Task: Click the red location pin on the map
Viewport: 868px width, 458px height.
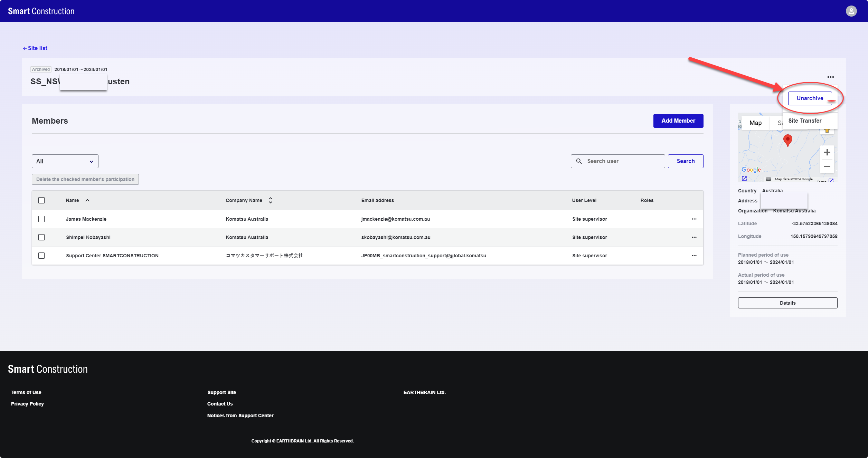Action: pos(787,140)
